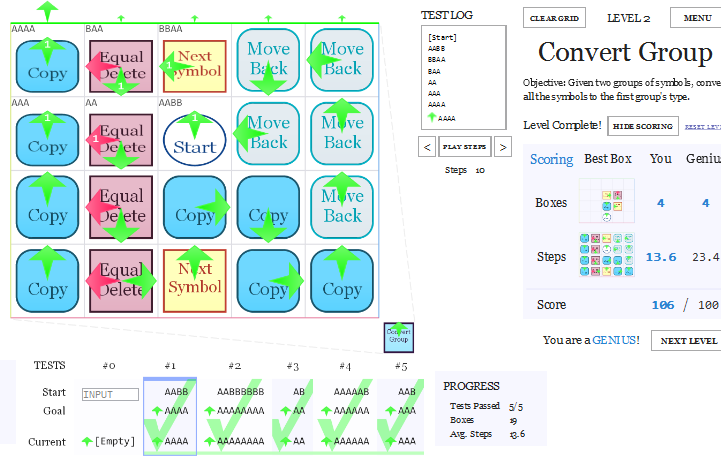Select test #3 column header
The height and width of the screenshot is (466, 721).
click(x=293, y=366)
